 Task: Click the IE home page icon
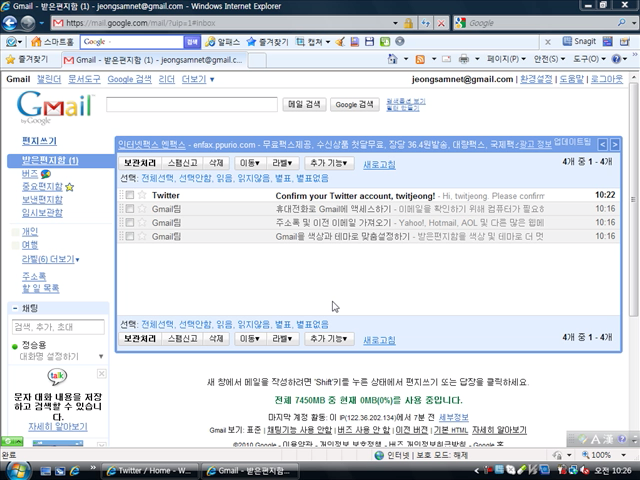[x=392, y=59]
